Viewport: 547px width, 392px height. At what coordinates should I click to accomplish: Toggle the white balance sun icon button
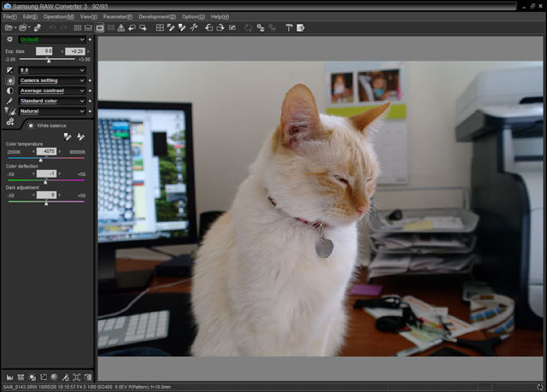tap(32, 126)
